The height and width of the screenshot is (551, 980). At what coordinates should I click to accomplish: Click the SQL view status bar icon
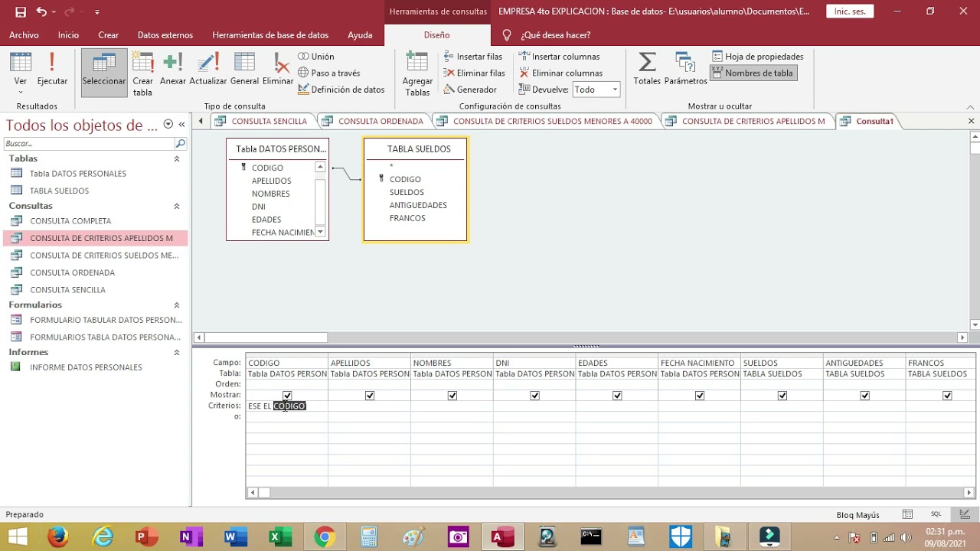pos(936,514)
